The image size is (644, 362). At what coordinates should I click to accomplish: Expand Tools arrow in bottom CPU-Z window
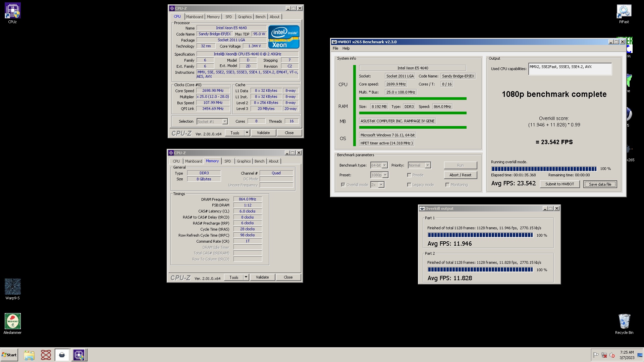tap(246, 277)
